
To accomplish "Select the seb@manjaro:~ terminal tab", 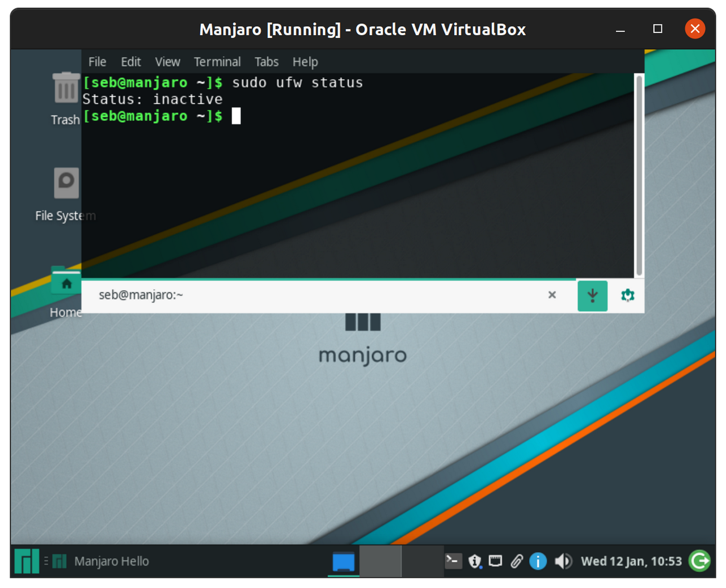I will click(x=141, y=295).
